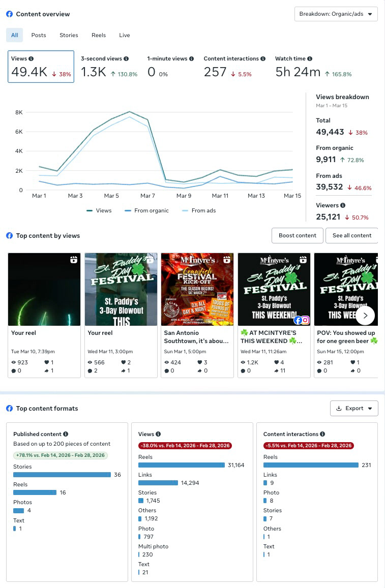Click the download icon in Export button
This screenshot has width=385, height=588.
tap(339, 409)
